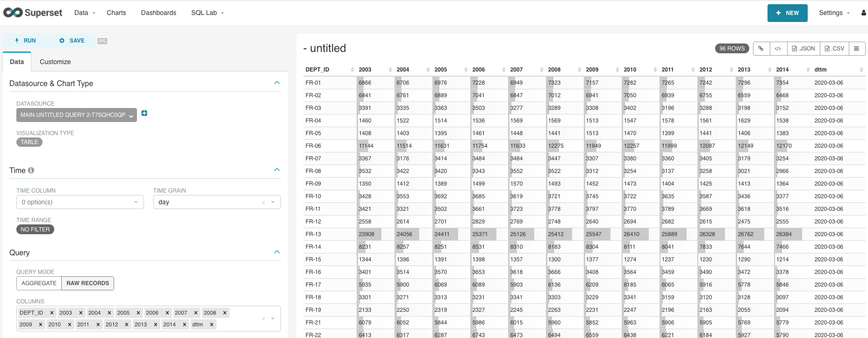The width and height of the screenshot is (868, 338).
Task: Sort table by DEPT_ID column
Action: coord(330,70)
